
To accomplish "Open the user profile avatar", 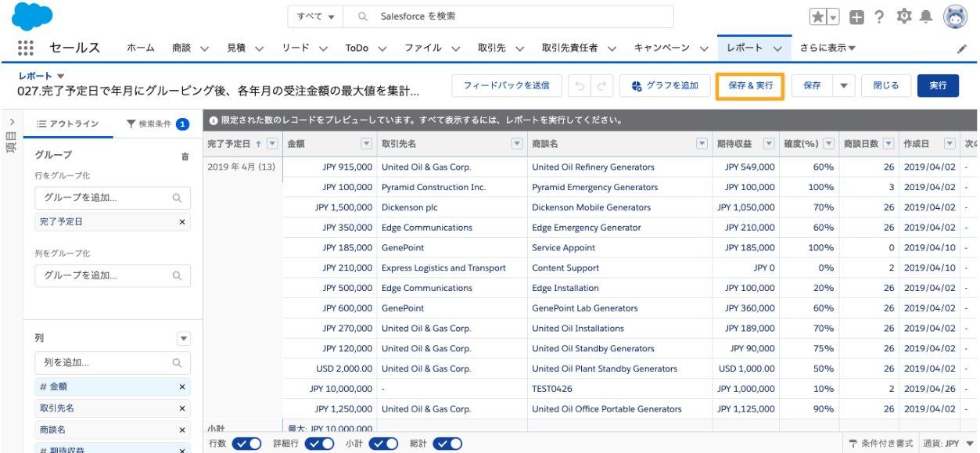I will pos(956,16).
